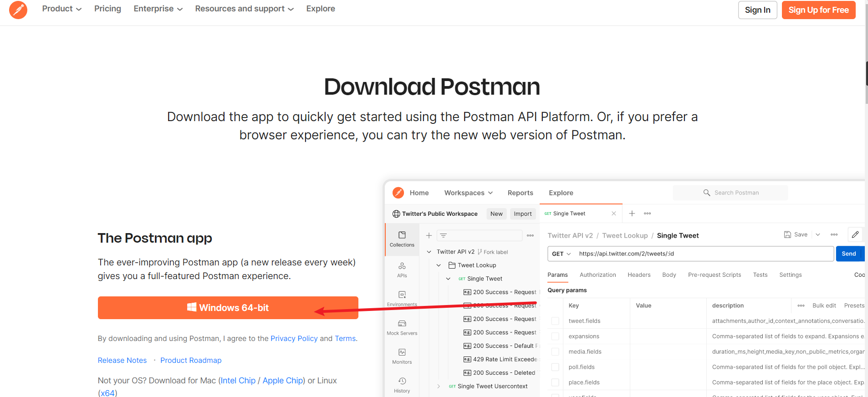The image size is (868, 397).
Task: Click the globe icon of Twitter's Public Workspace
Action: (396, 214)
